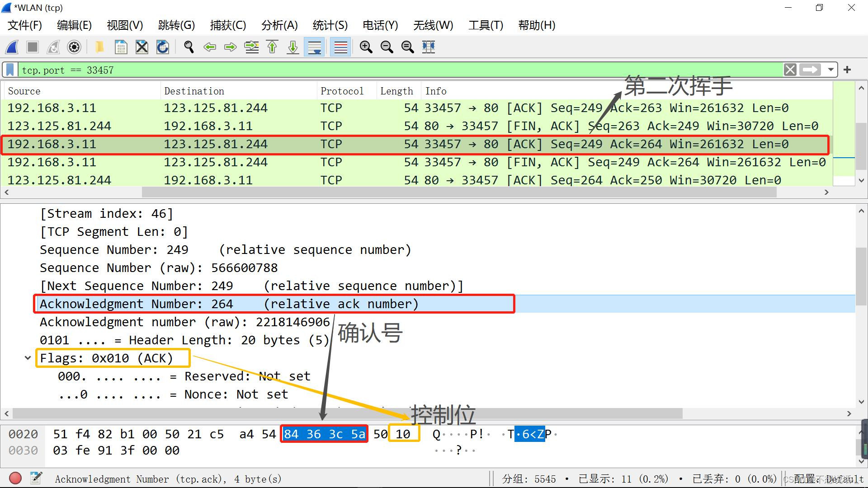The height and width of the screenshot is (488, 868).
Task: Click the stop capture square icon
Action: pos(33,47)
